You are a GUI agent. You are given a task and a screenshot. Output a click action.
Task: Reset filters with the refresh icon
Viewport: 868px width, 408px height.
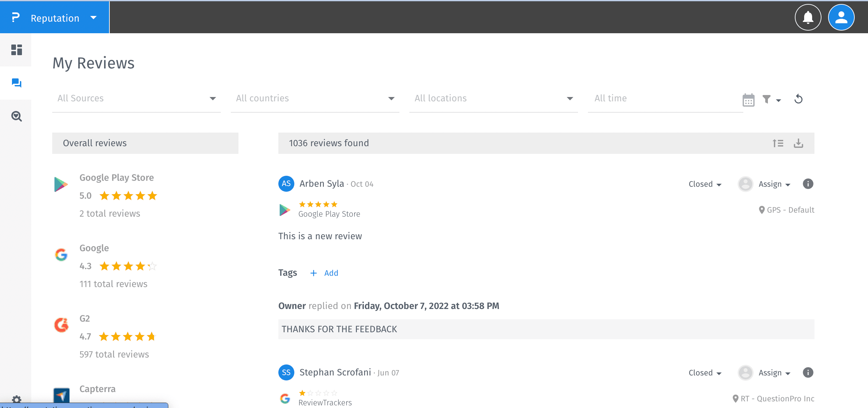[x=798, y=99]
